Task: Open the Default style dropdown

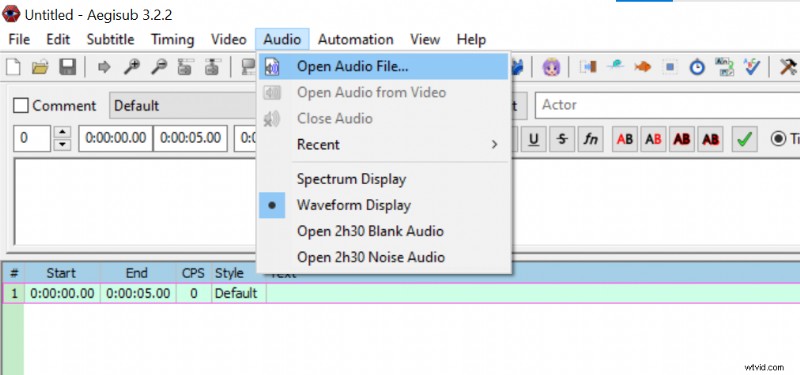Action: [184, 106]
